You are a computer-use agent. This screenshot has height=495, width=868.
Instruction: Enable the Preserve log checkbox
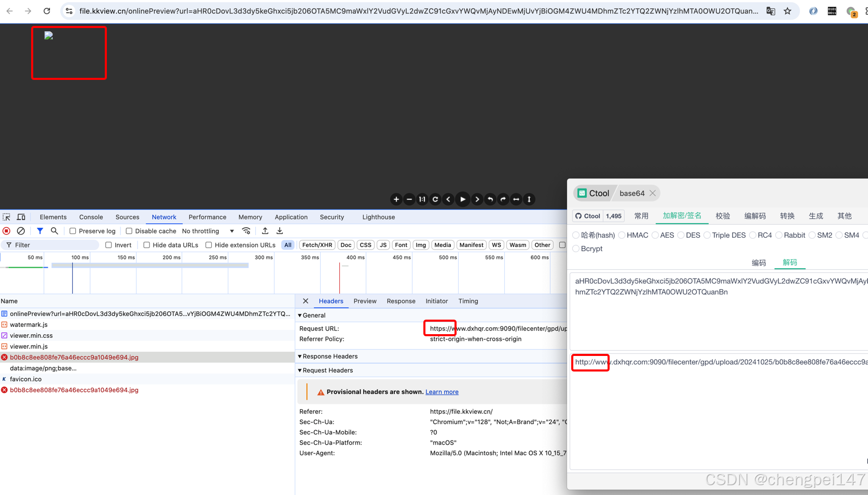coord(72,231)
